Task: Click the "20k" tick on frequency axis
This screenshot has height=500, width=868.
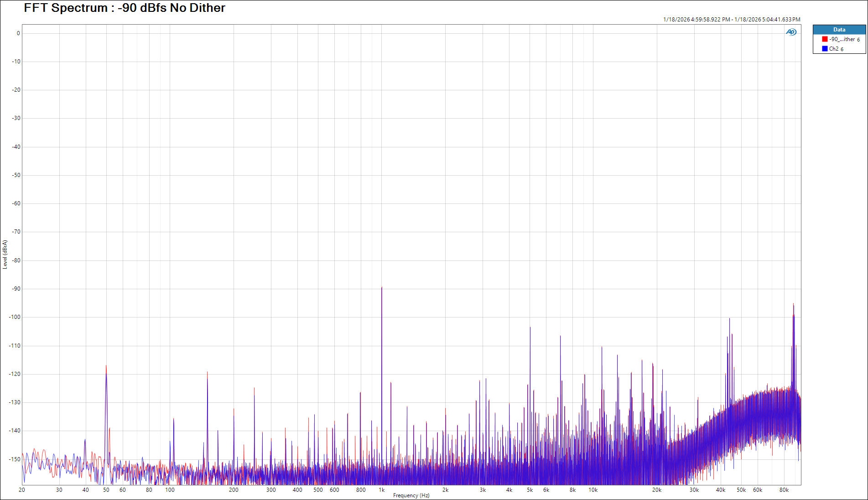Action: (x=656, y=490)
